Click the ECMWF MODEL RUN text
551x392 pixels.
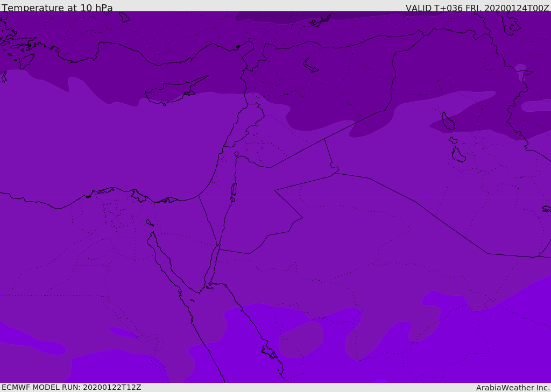coord(72,387)
